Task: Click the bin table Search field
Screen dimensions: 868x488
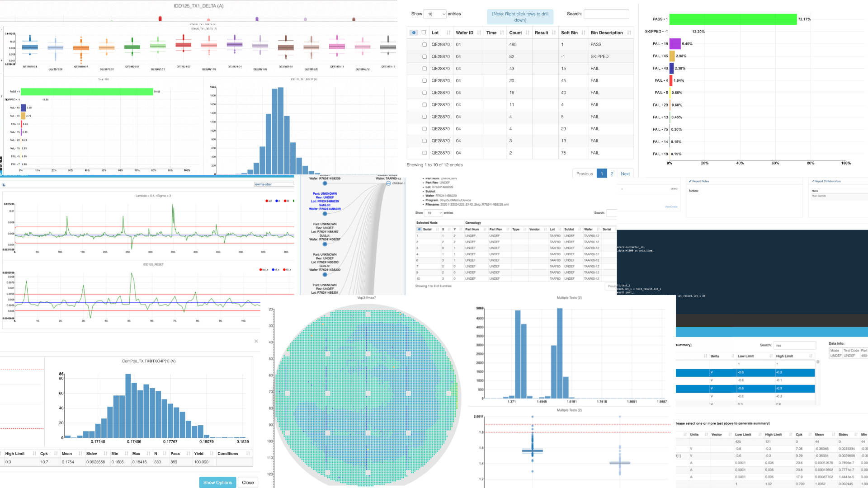Action: pos(606,14)
